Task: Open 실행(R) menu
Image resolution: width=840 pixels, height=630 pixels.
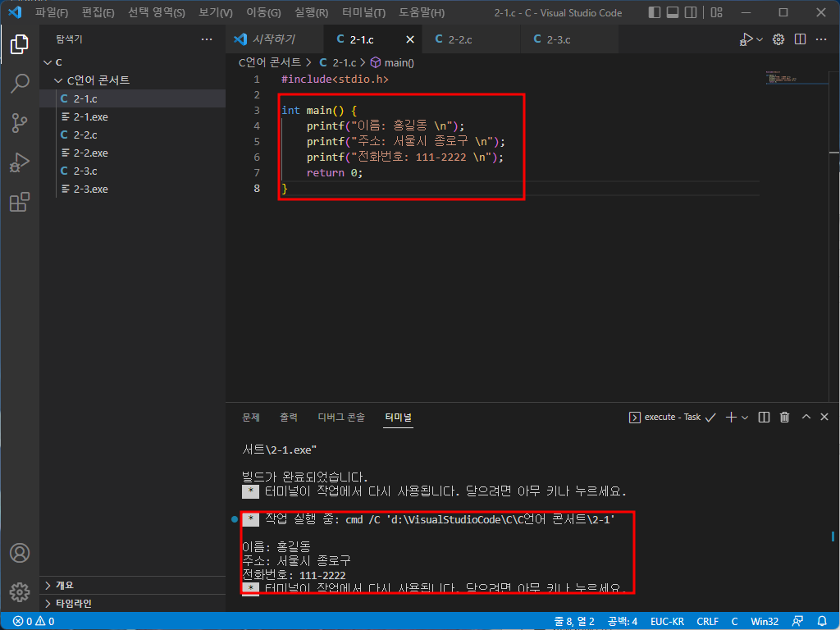Action: [x=311, y=12]
